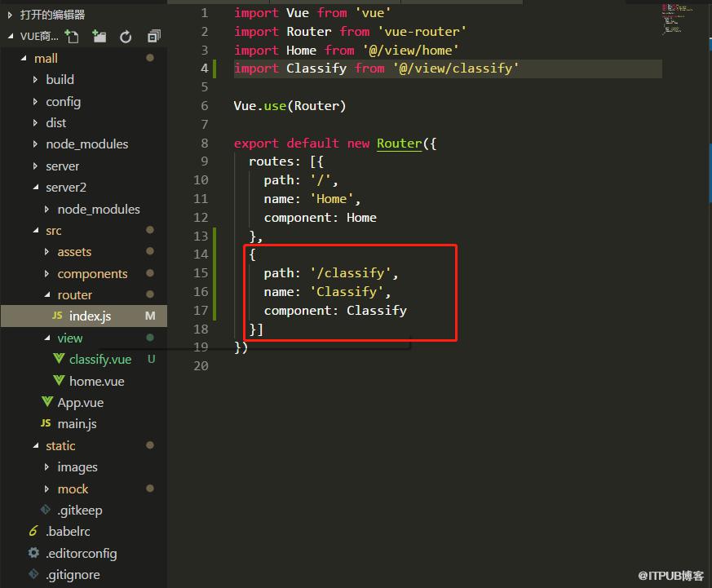The image size is (712, 588).
Task: Open the main.js file
Action: coord(77,423)
